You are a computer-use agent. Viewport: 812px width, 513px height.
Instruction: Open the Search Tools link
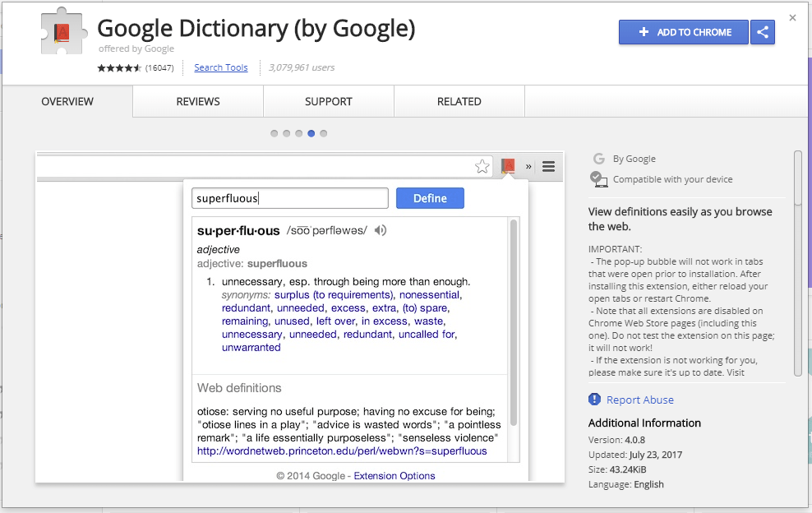pos(220,67)
